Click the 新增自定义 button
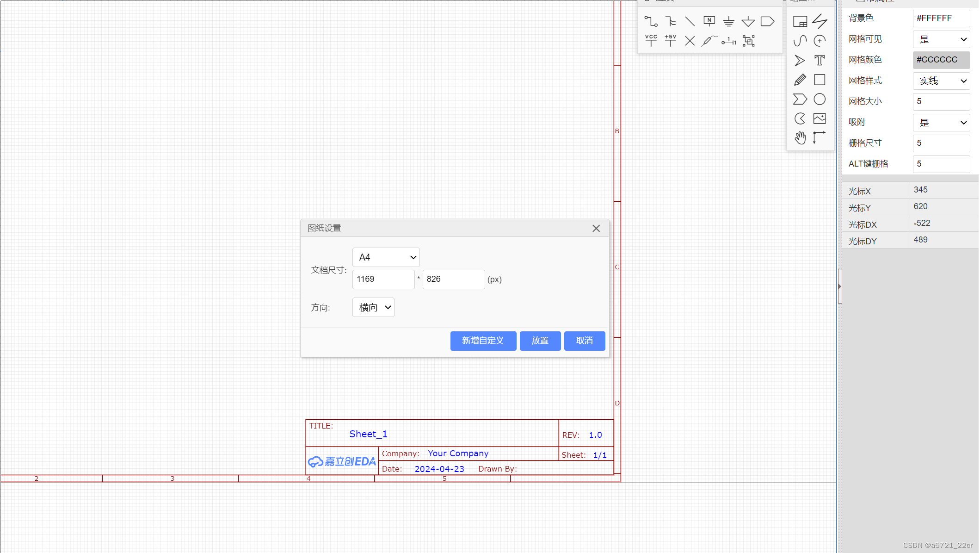980x553 pixels. point(483,341)
